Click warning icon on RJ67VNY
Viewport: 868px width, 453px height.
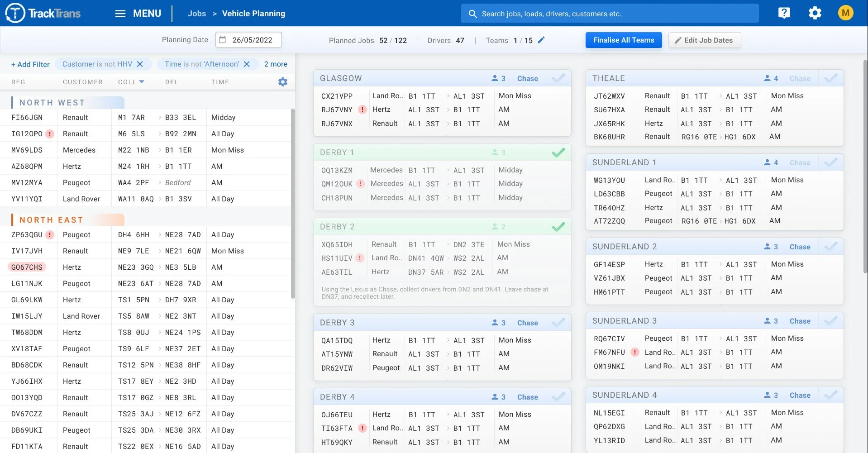[x=362, y=110]
